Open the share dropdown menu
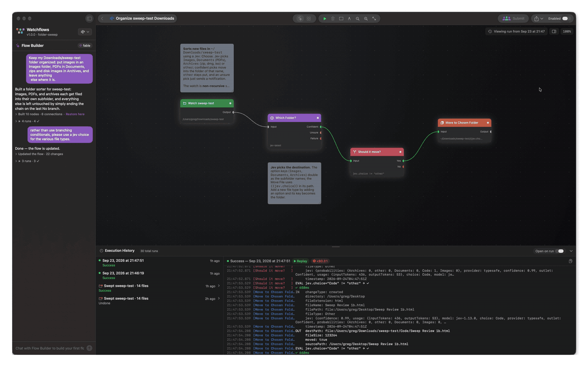588x367 pixels. point(539,19)
